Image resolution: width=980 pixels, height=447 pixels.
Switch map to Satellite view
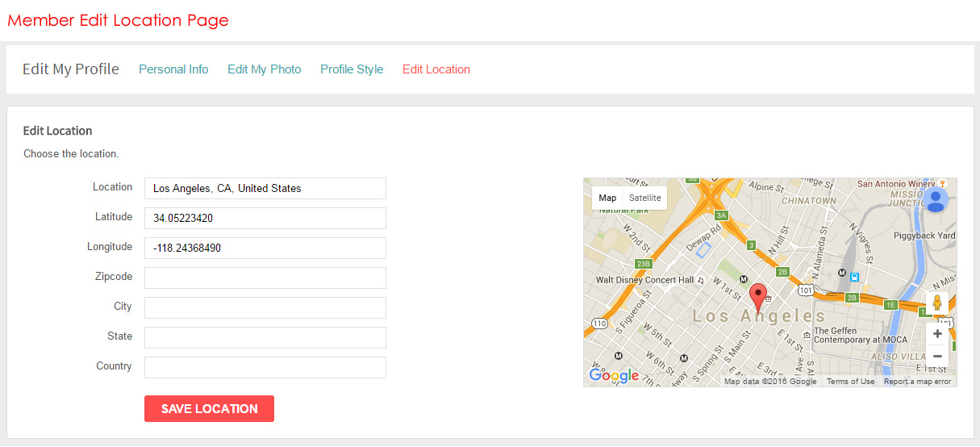click(644, 198)
